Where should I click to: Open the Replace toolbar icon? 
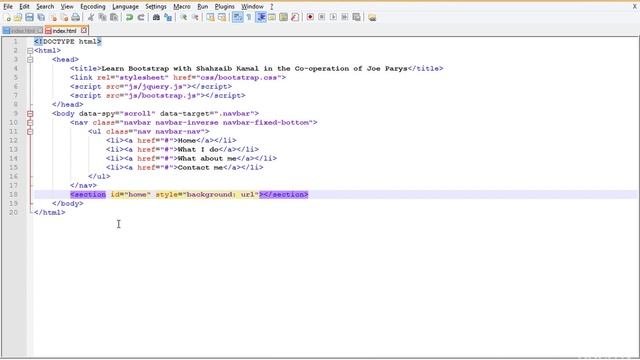click(168, 17)
